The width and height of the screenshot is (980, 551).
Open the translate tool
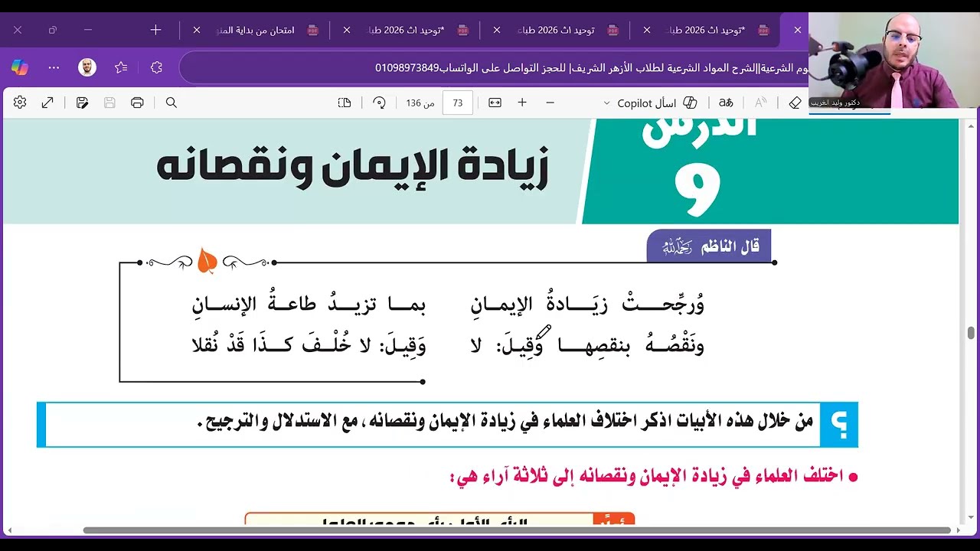[x=726, y=103]
